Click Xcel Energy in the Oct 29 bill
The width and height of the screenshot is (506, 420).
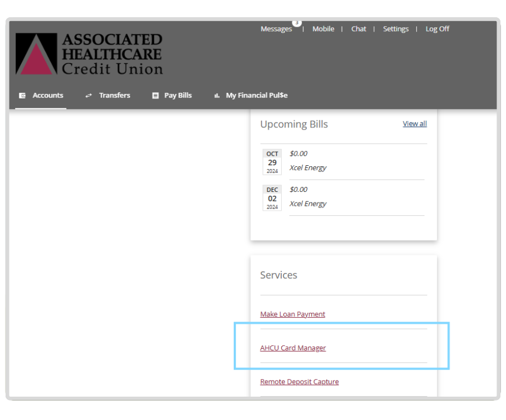pyautogui.click(x=308, y=168)
